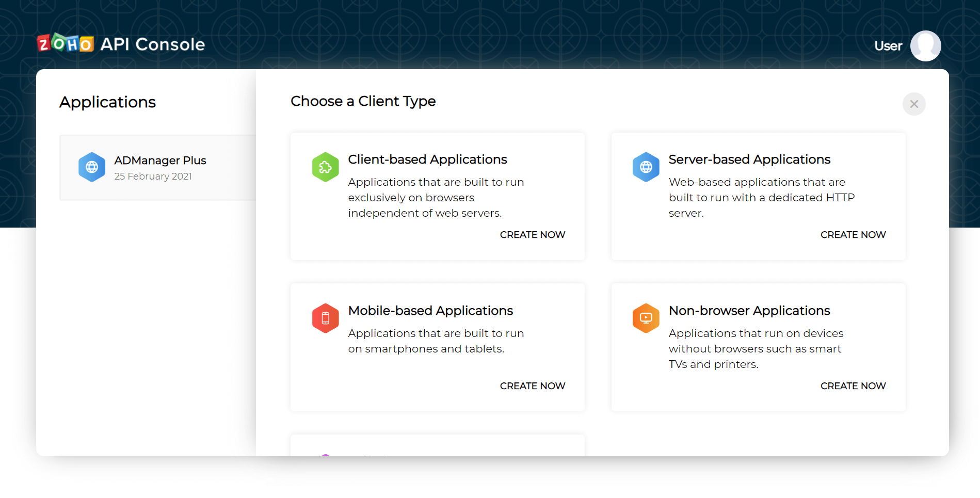Click the orange screen Non-browser icon
The image size is (980, 498).
coord(646,318)
